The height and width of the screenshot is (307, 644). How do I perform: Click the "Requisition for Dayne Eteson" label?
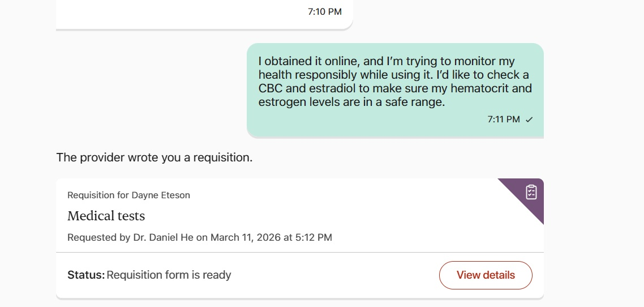click(128, 195)
